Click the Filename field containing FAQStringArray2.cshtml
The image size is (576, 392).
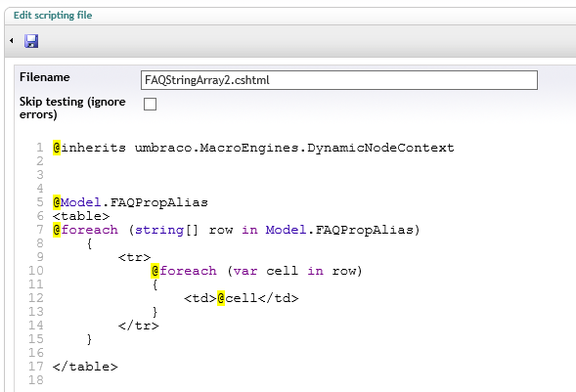click(339, 80)
